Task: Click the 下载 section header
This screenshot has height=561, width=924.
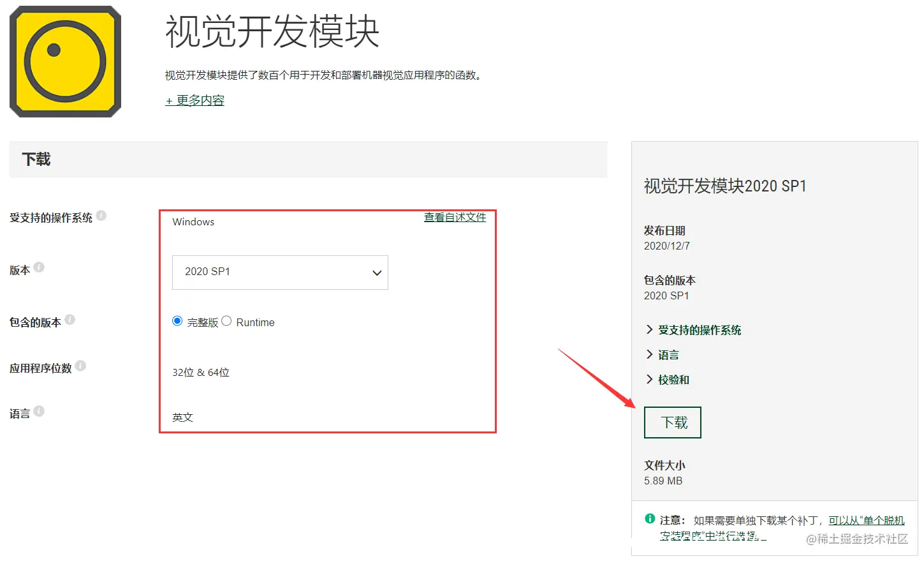Action: point(308,160)
